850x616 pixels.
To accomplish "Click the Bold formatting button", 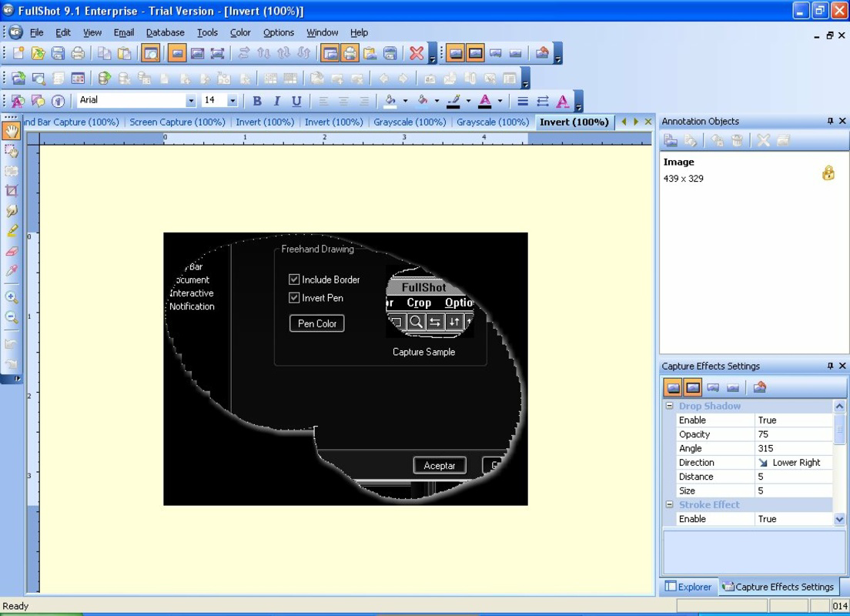I will pyautogui.click(x=257, y=100).
